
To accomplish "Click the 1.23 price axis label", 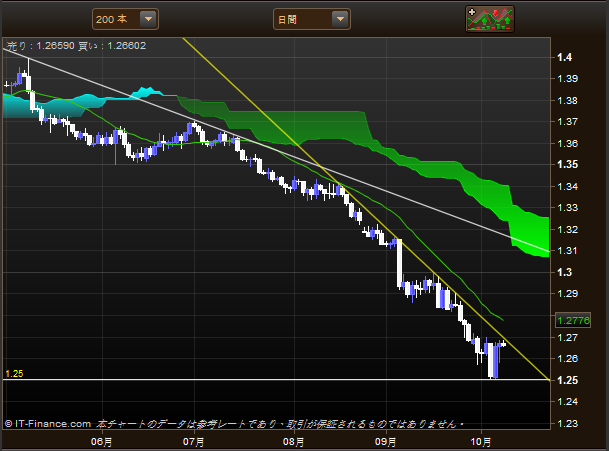I will 567,423.
